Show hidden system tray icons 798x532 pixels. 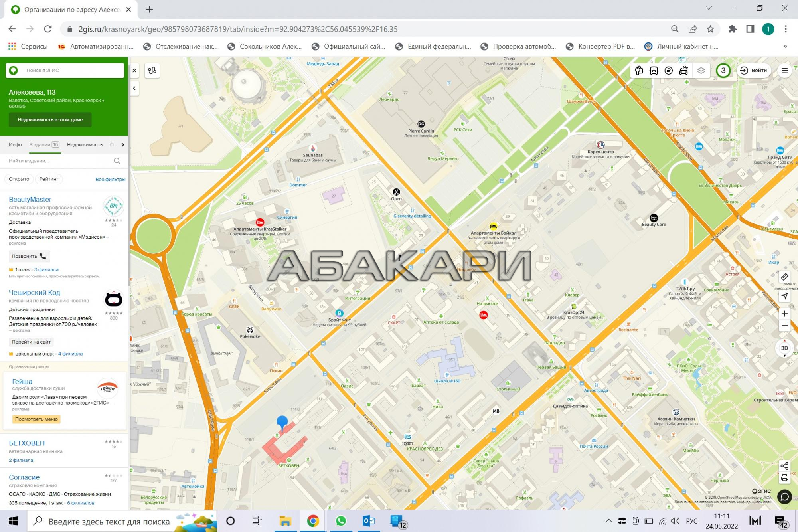[608, 521]
